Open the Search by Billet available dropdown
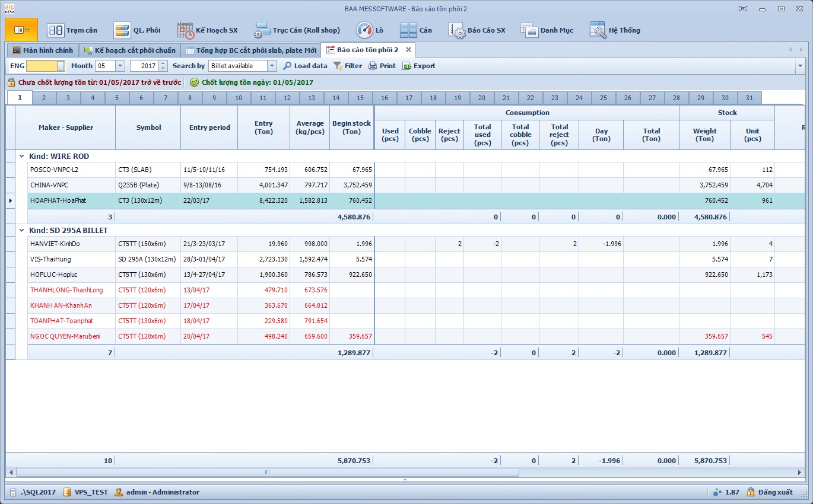 pyautogui.click(x=272, y=66)
